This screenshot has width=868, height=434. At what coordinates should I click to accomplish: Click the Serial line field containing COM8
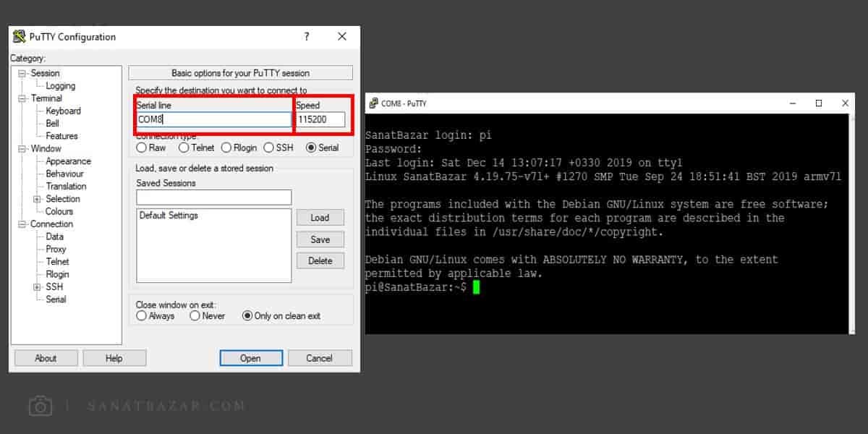tap(213, 119)
